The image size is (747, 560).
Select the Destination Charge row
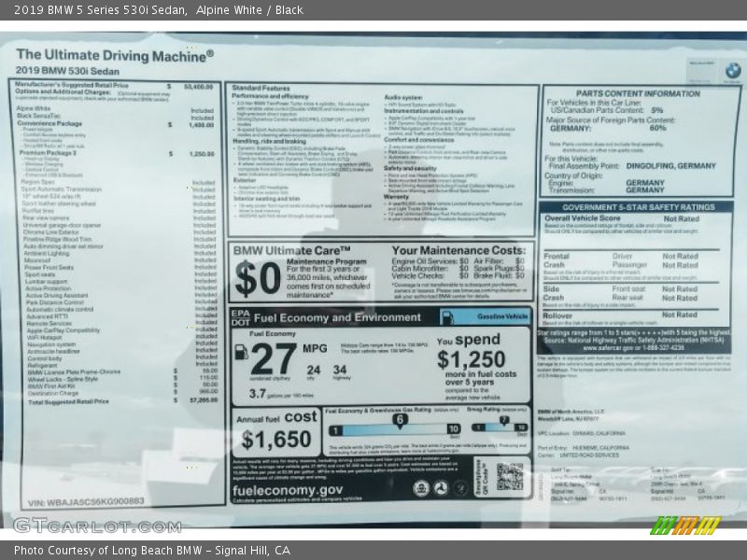(123, 393)
